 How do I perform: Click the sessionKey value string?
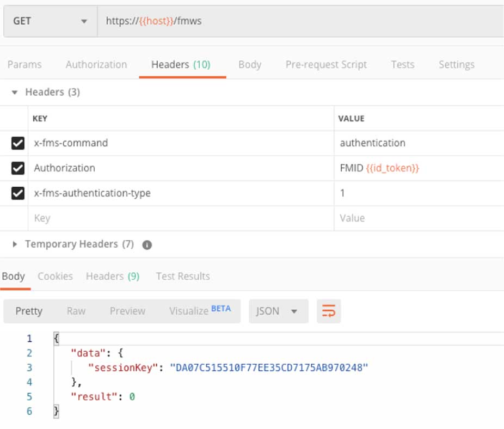[269, 367]
